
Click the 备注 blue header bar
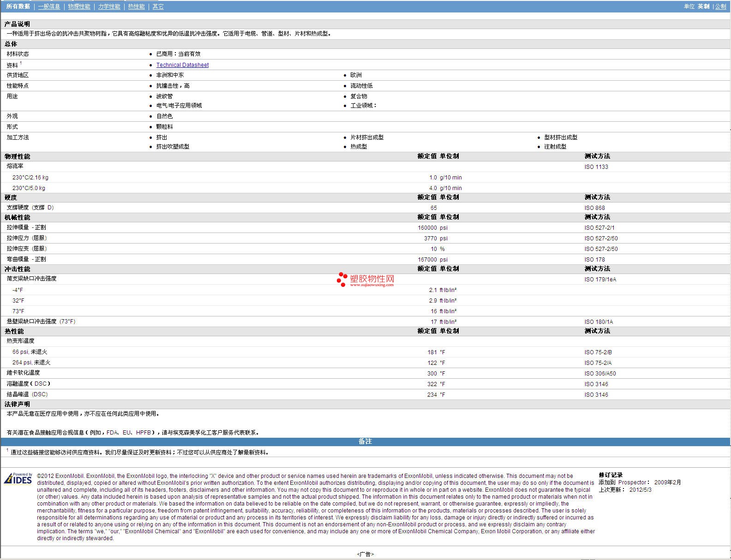(x=365, y=441)
